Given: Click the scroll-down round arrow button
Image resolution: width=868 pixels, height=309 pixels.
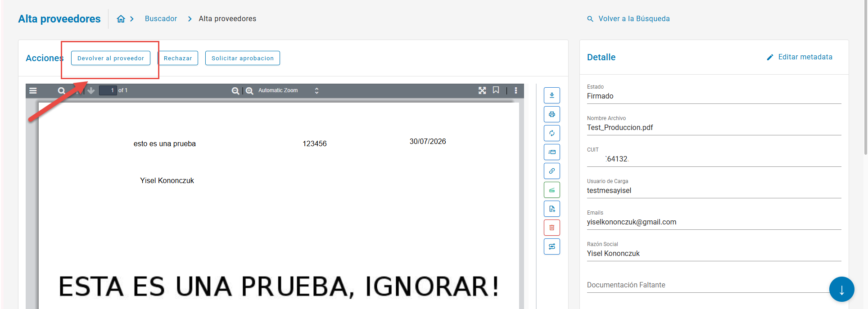Looking at the screenshot, I should coord(841,289).
